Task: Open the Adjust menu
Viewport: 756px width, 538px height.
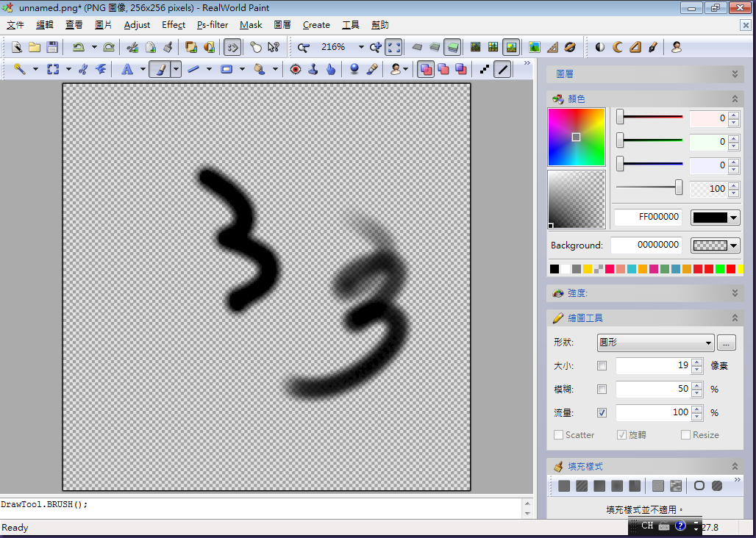Action: tap(137, 25)
